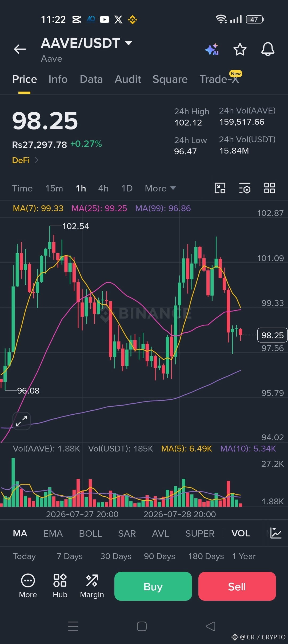Image resolution: width=288 pixels, height=644 pixels.
Task: Switch to the Info tab
Action: click(58, 79)
